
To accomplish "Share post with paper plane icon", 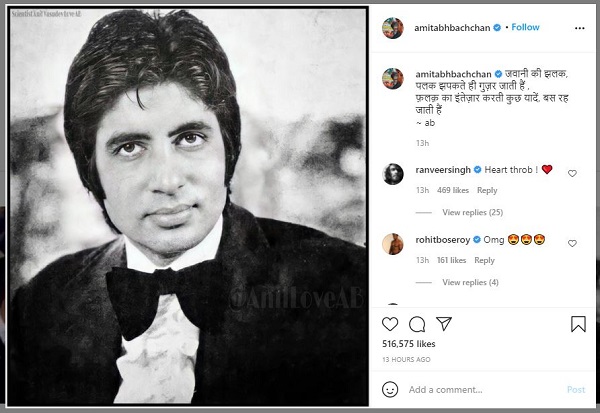I will [444, 324].
